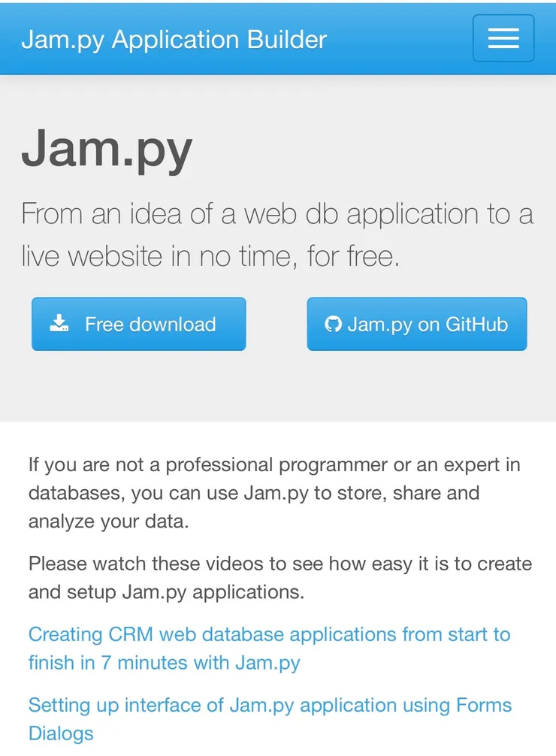The image size is (556, 756).
Task: Click the 'Dialogs' link text at the bottom
Action: 61,733
